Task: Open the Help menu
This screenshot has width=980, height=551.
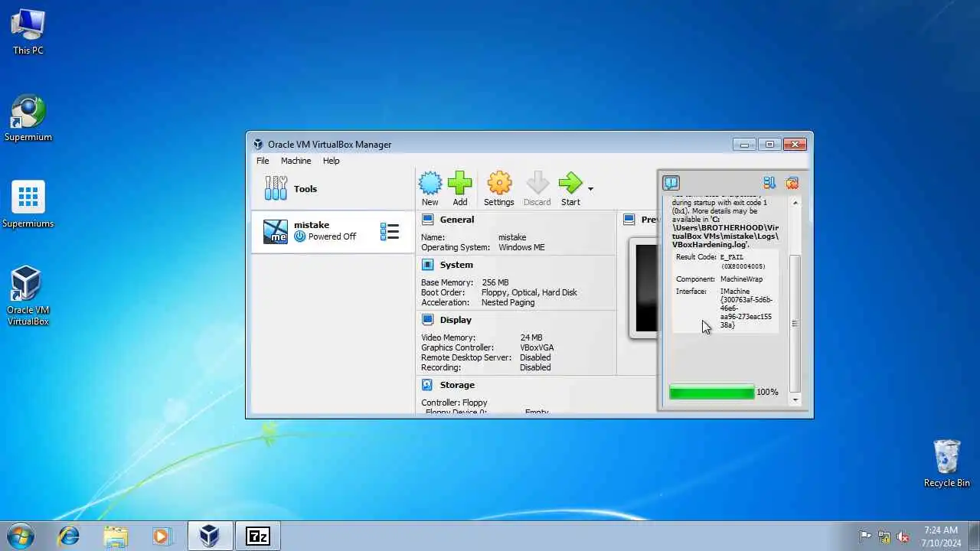Action: [331, 161]
